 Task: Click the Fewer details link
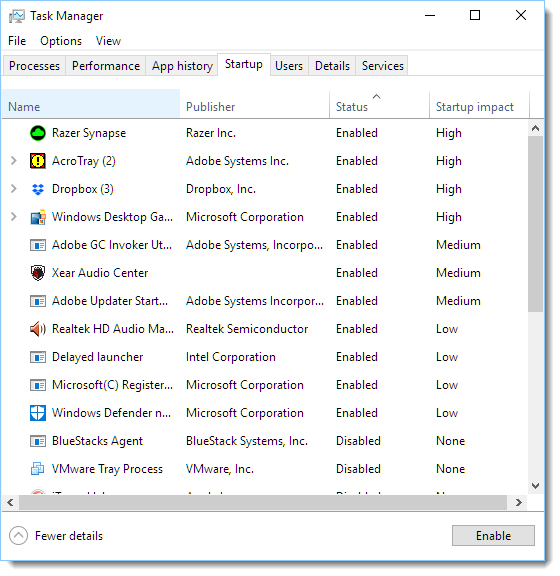69,536
